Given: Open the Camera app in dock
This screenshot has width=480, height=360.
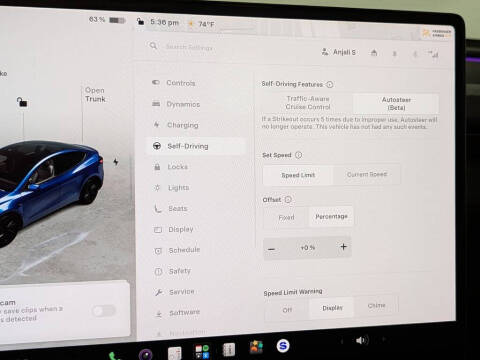Looking at the screenshot, I should [x=146, y=354].
